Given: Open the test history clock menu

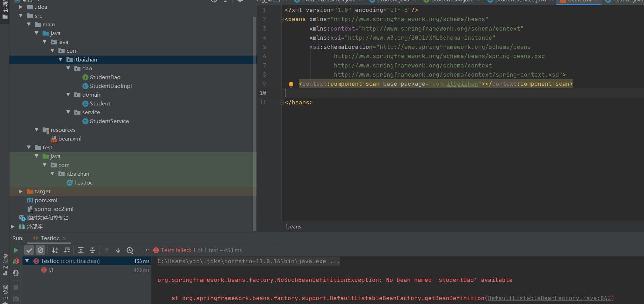Looking at the screenshot, I should click(x=130, y=250).
